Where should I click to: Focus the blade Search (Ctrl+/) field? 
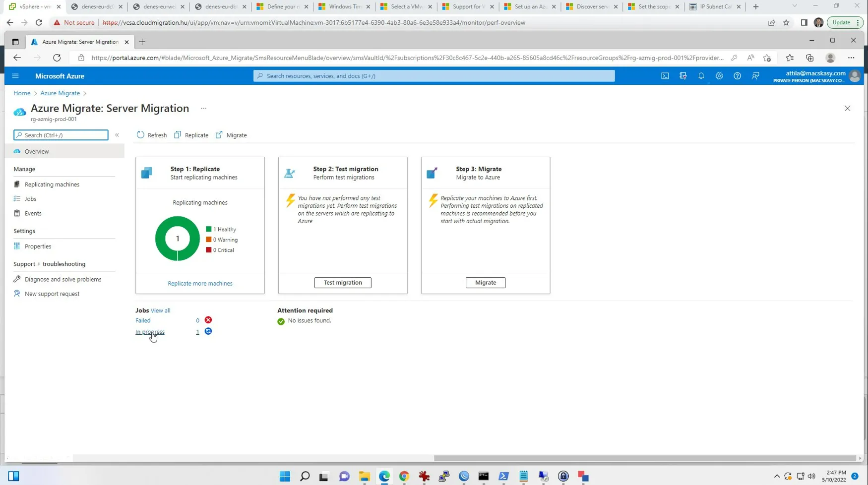tap(61, 135)
